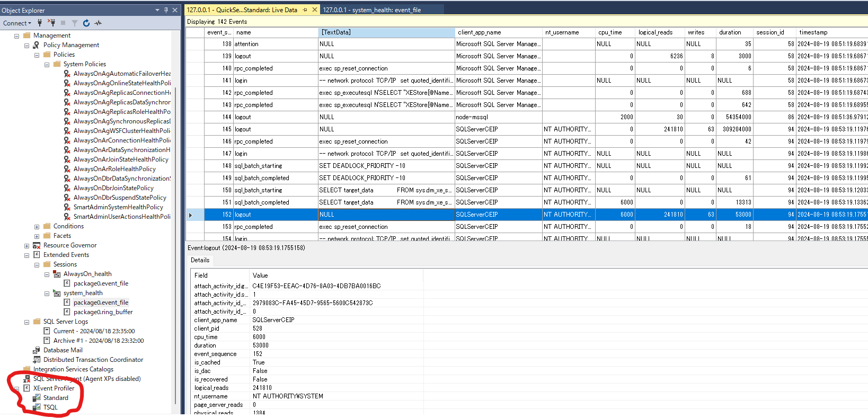This screenshot has height=418, width=868.
Task: Switch to the system_health event_file tab
Action: (372, 10)
